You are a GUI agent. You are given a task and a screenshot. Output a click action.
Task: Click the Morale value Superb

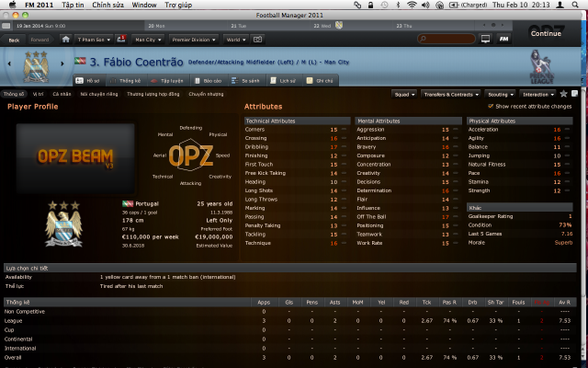(x=563, y=243)
